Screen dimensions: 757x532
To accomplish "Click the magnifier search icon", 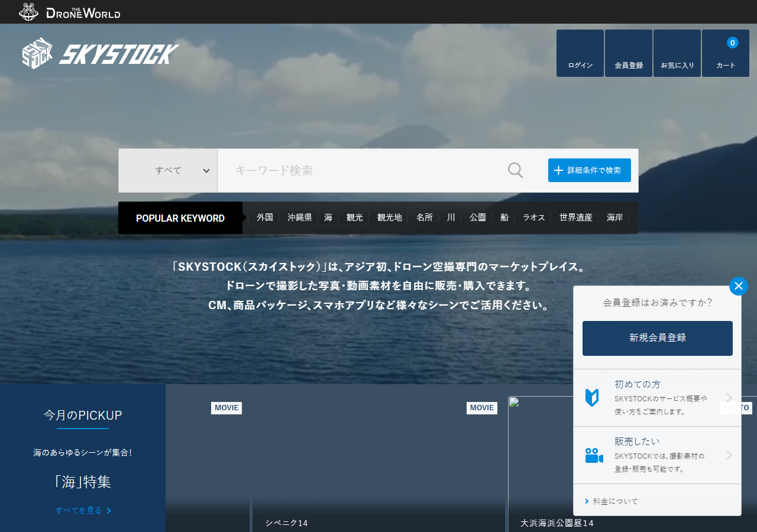I will pos(515,170).
